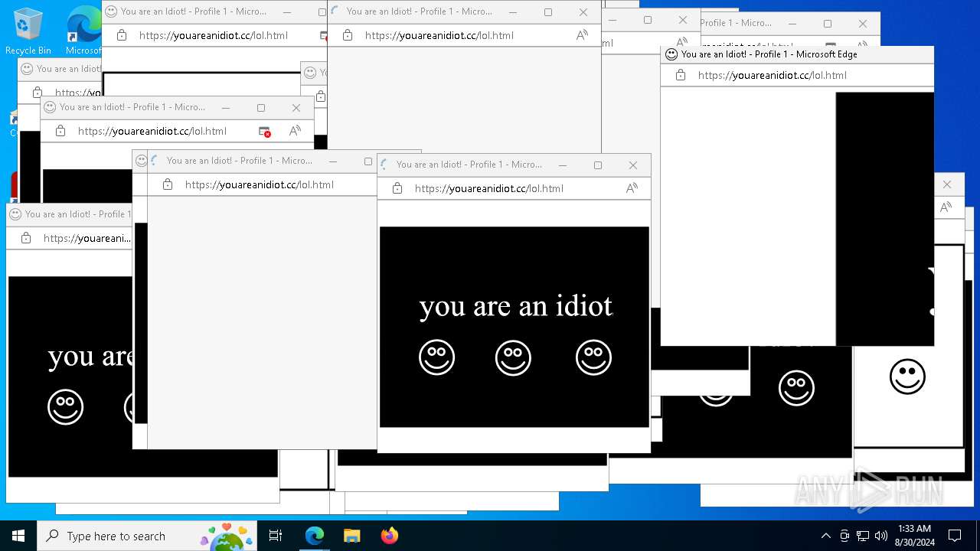
Task: Click URL field in the three-smiley window
Action: coord(488,188)
